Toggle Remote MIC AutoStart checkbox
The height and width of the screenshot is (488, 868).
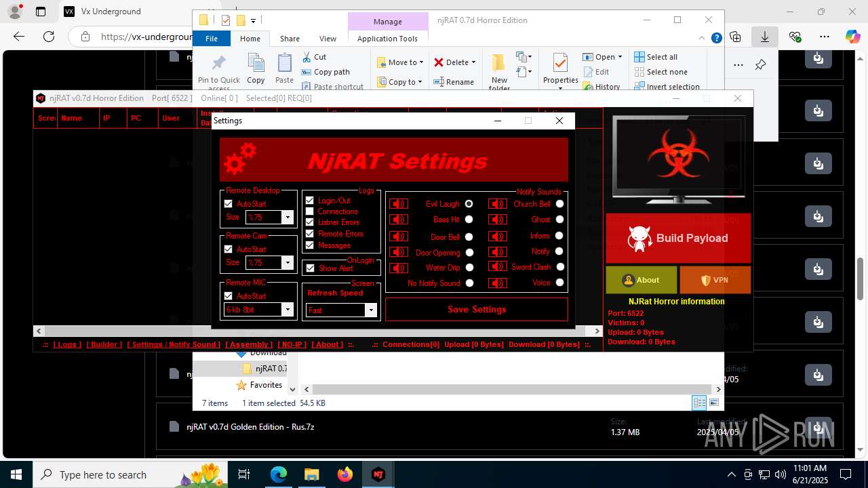pos(229,296)
